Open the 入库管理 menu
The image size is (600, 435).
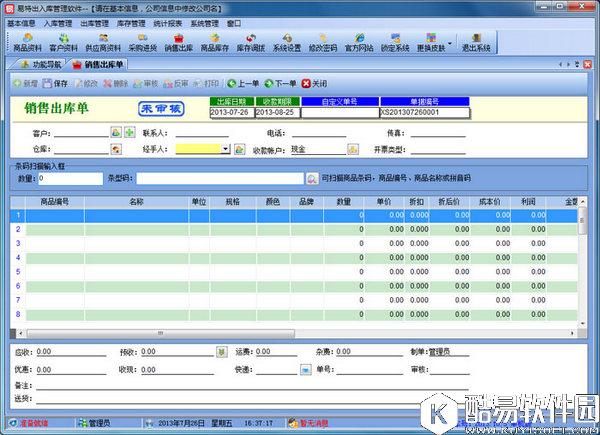pos(58,23)
